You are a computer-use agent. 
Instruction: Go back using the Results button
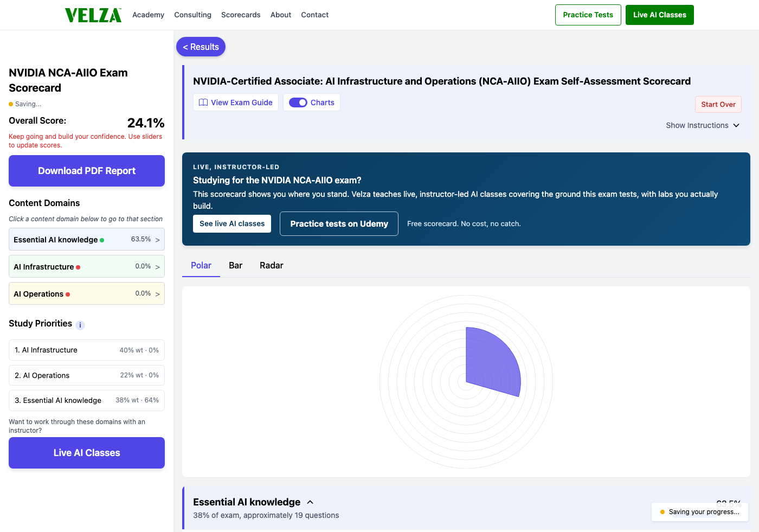201,47
